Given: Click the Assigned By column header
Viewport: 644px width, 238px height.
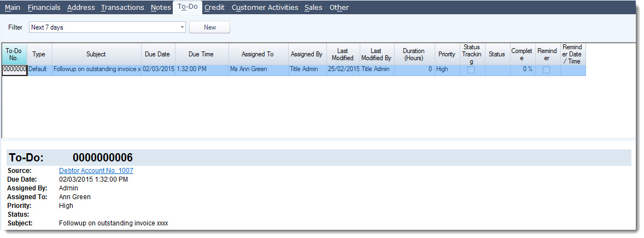Looking at the screenshot, I should (x=307, y=54).
